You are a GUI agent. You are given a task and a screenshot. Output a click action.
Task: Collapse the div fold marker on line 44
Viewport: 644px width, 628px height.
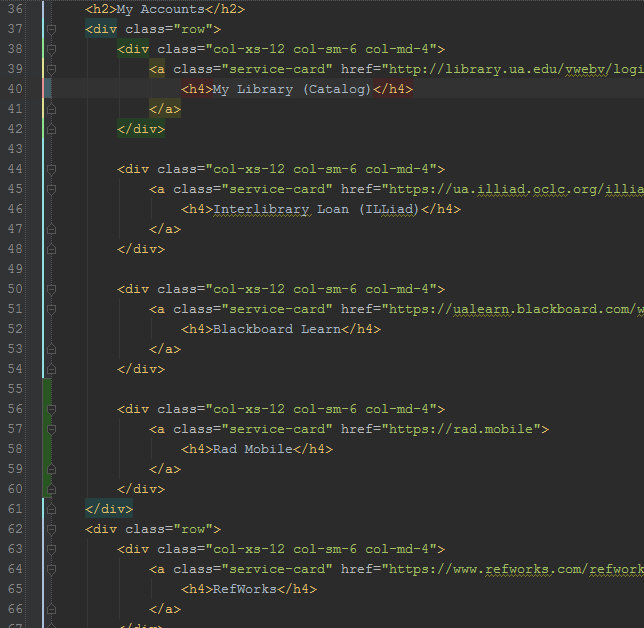click(51, 169)
